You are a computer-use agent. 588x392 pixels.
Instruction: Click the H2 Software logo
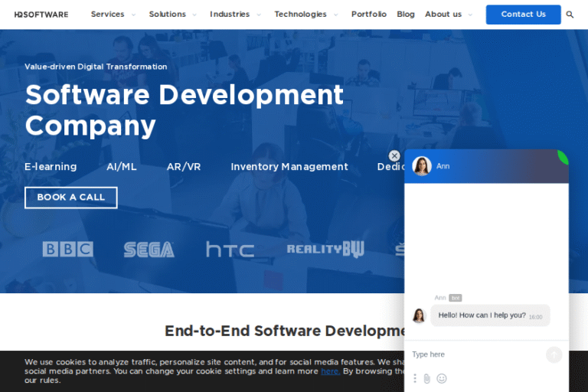point(41,15)
